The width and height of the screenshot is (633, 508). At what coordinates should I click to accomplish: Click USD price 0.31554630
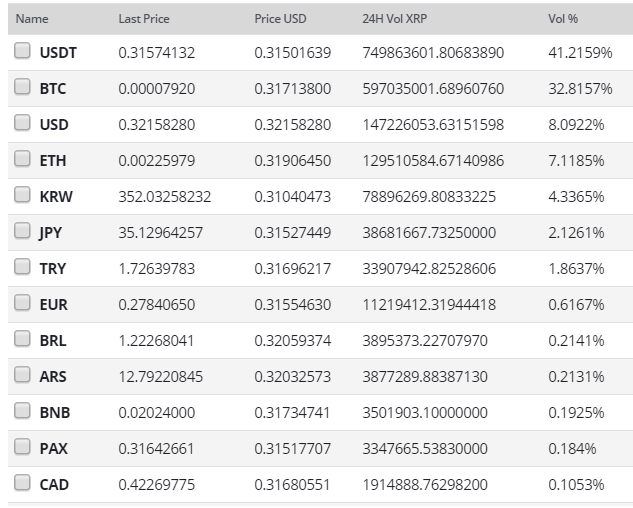pyautogui.click(x=293, y=304)
